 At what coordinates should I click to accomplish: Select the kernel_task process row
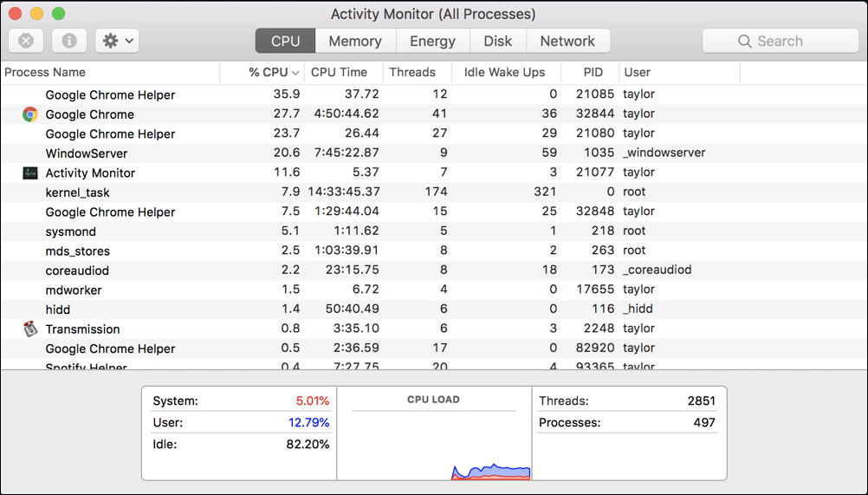point(434,192)
